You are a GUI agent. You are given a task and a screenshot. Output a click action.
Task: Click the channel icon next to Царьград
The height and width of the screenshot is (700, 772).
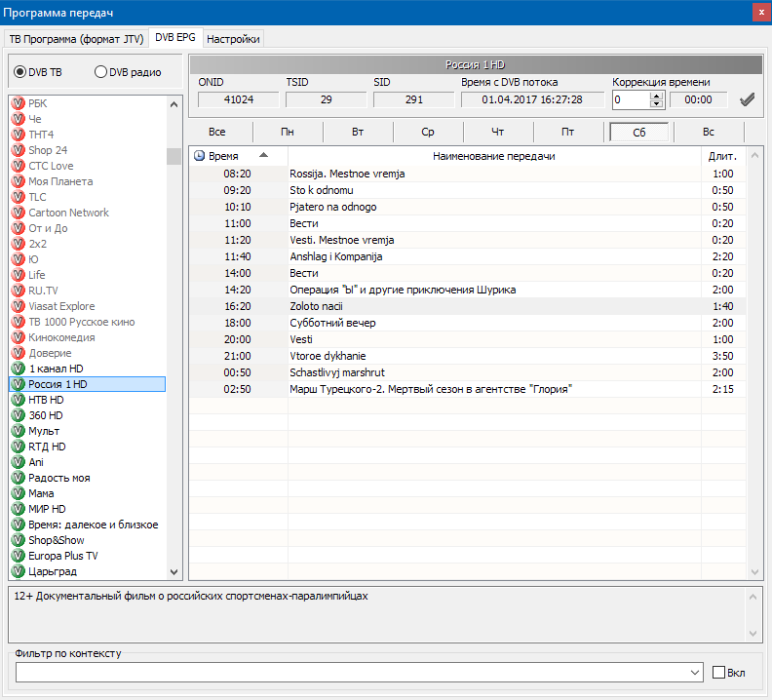coord(18,571)
